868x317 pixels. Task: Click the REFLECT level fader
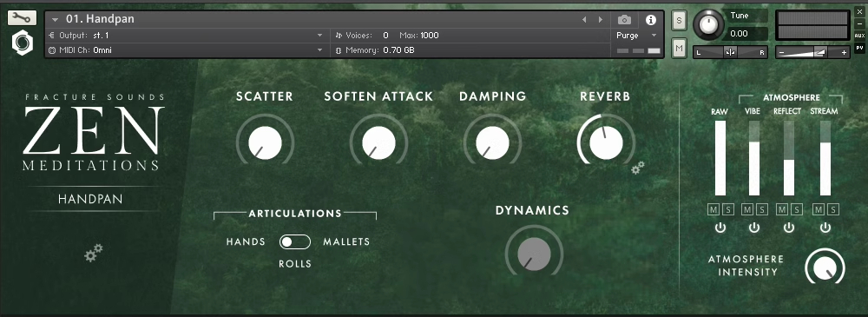click(789, 158)
